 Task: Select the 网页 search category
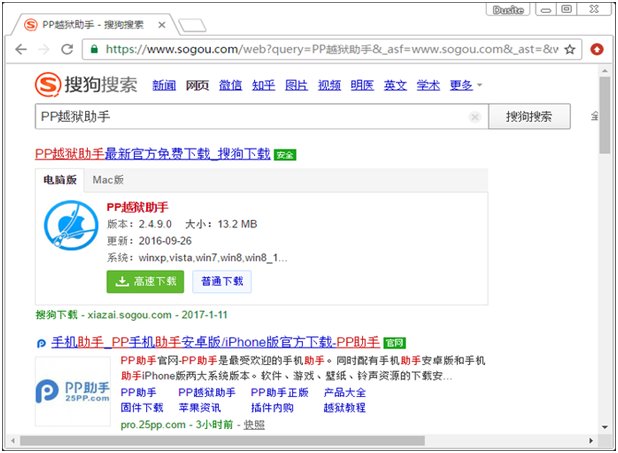(197, 85)
